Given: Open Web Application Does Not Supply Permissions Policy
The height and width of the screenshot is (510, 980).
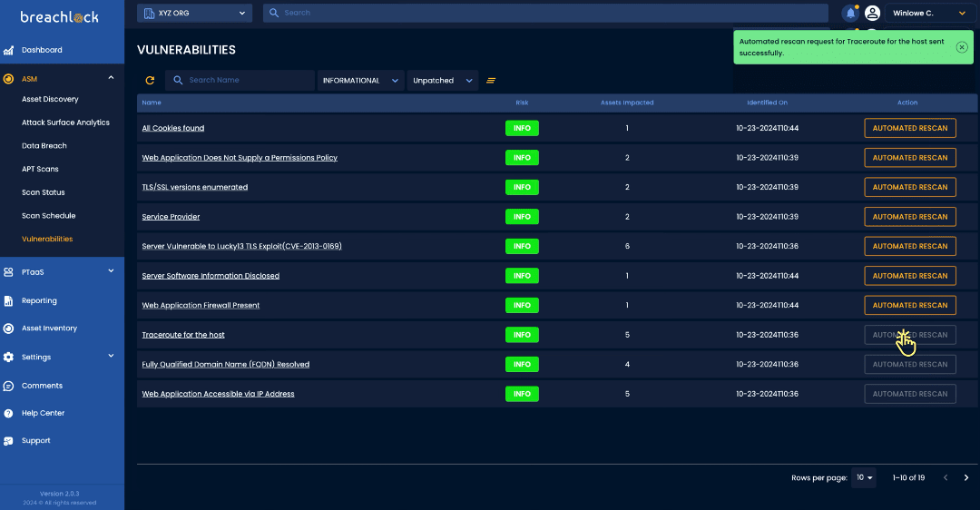Looking at the screenshot, I should coord(240,158).
